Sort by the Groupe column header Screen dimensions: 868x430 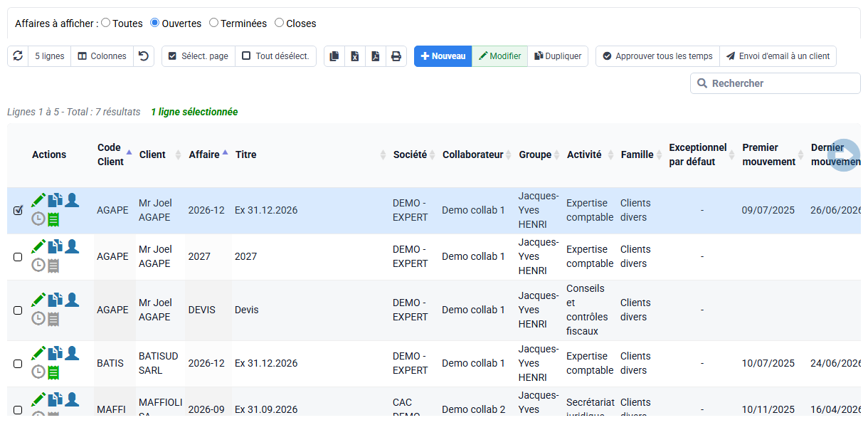539,154
